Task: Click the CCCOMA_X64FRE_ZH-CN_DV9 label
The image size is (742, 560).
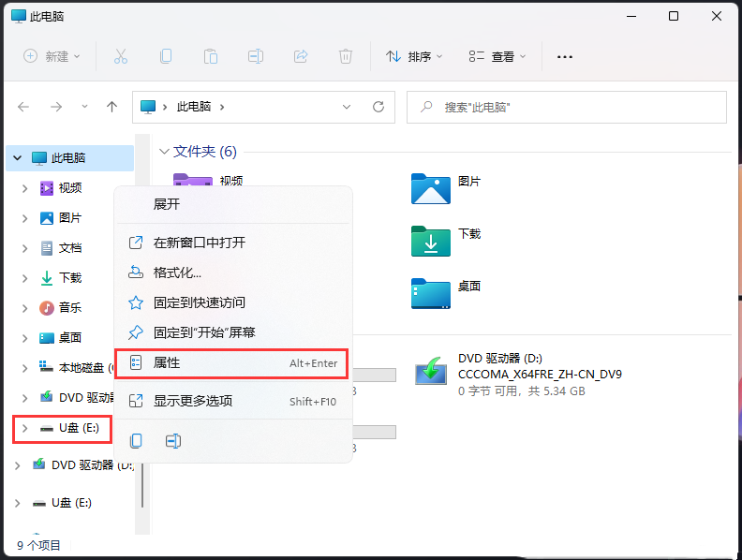Action: coord(540,375)
